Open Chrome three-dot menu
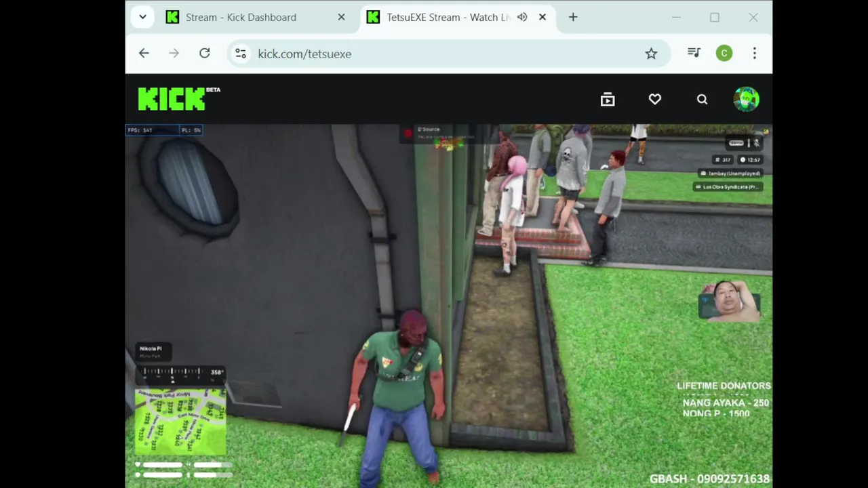 coord(754,53)
